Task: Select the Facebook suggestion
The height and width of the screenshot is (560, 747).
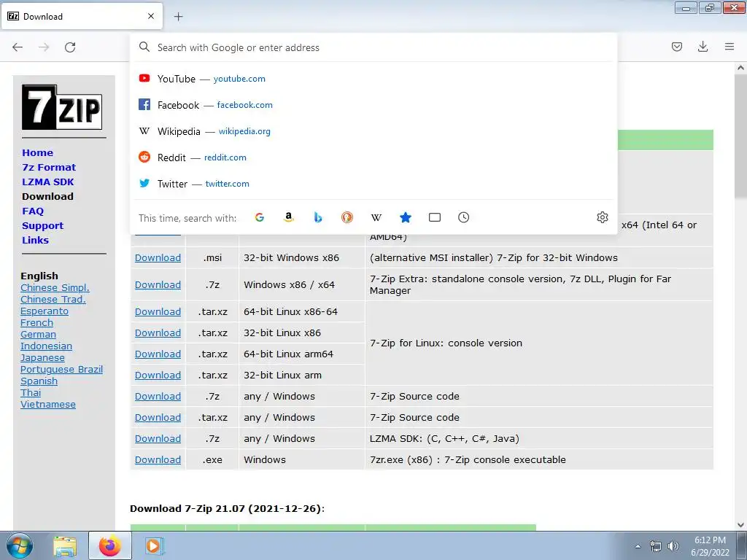Action: [373, 105]
